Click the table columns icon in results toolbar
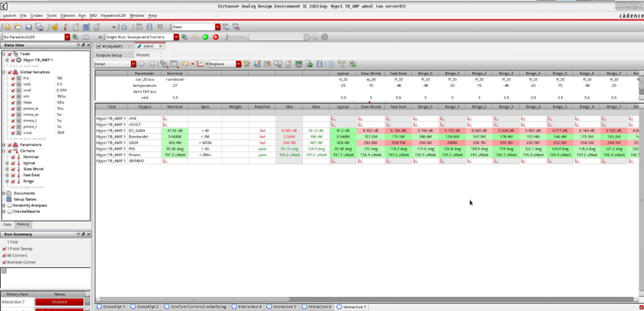 click(174, 64)
